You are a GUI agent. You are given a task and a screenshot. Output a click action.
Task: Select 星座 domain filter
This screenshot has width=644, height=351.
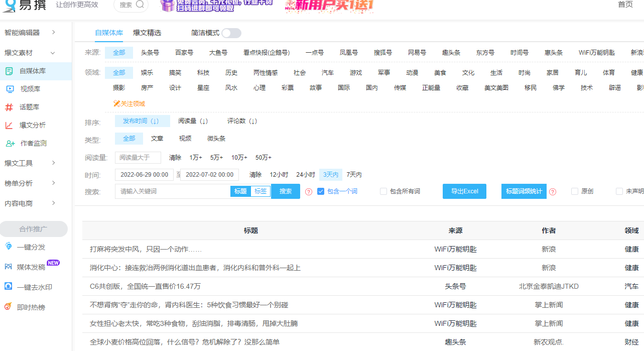click(203, 88)
